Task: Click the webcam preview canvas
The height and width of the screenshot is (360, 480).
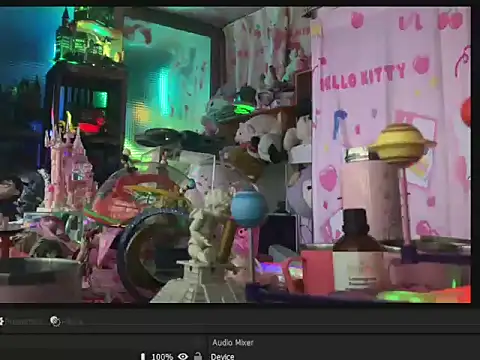Action: (235, 155)
